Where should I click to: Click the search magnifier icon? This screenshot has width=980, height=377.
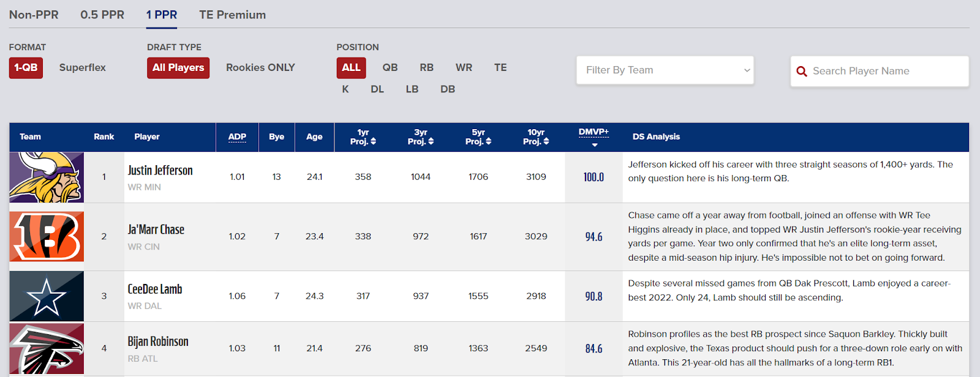click(x=801, y=72)
